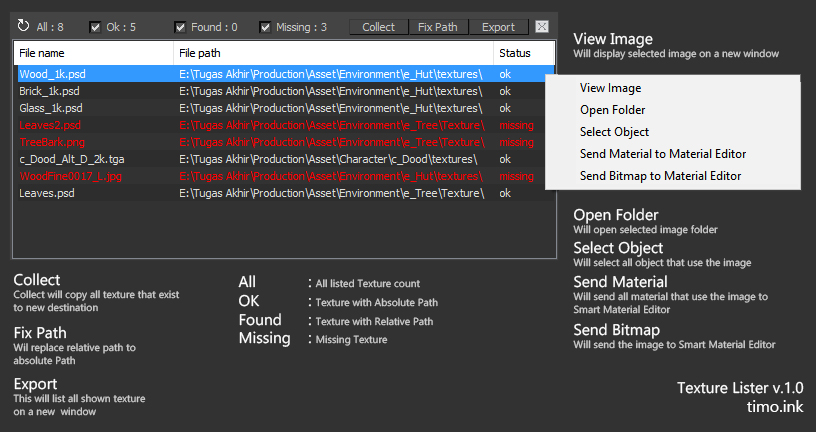Click the refresh icon next to All
Viewport: 816px width, 432px height.
click(23, 26)
